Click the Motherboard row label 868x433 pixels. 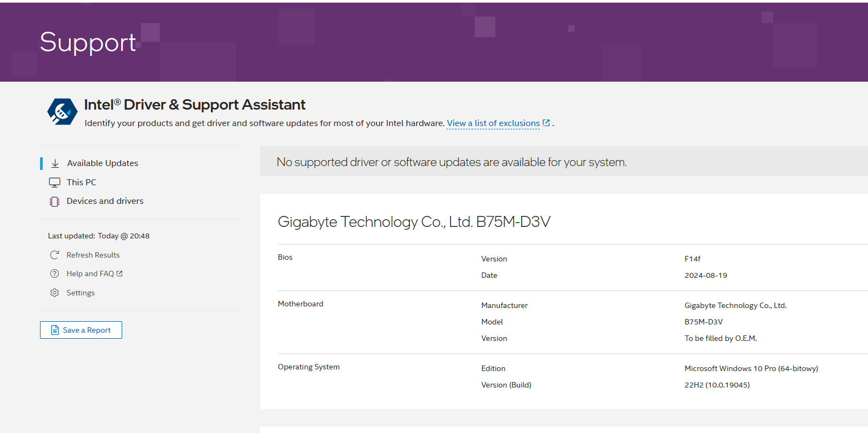tap(300, 304)
